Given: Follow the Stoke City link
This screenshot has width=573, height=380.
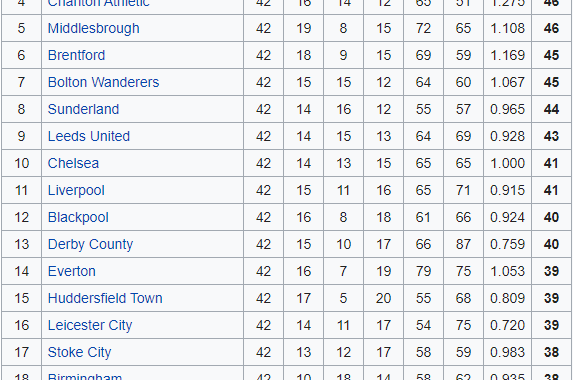Looking at the screenshot, I should coord(79,353).
